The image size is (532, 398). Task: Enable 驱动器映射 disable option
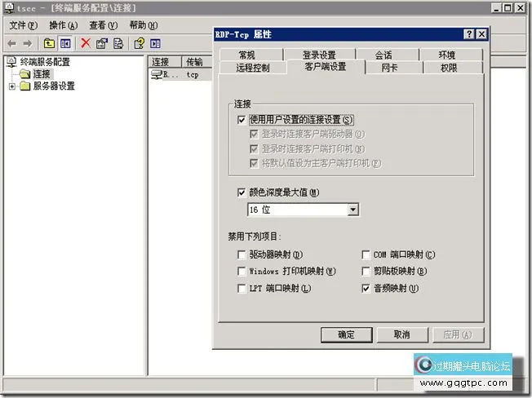(242, 254)
